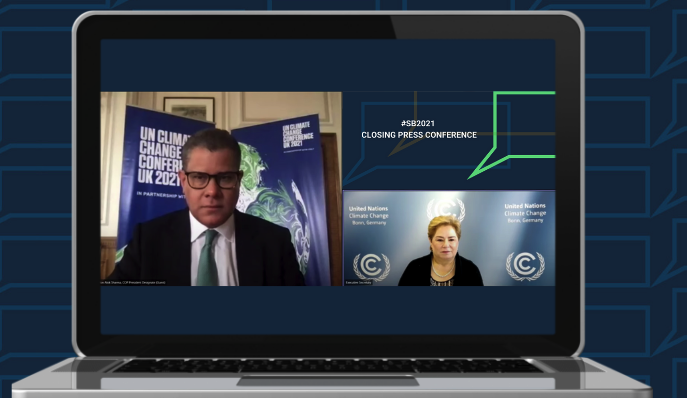Click the 'In partnership with' banner text
The width and height of the screenshot is (687, 398).
160,195
